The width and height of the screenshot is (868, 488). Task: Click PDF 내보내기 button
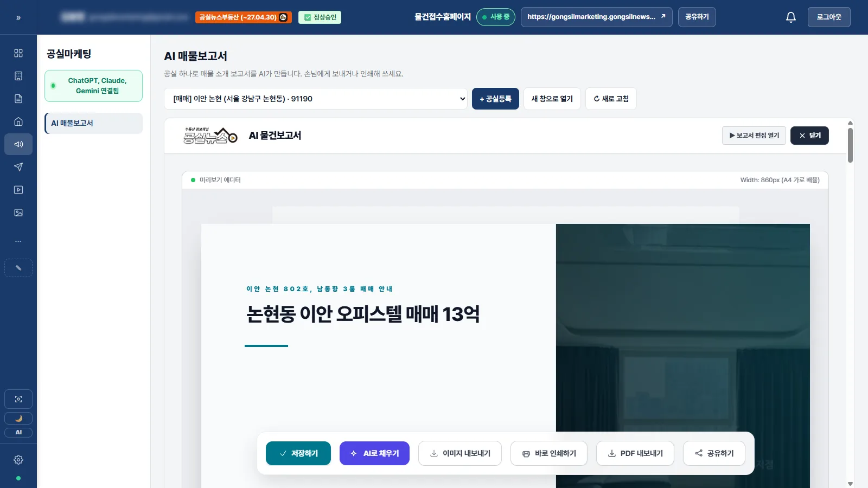(x=635, y=453)
